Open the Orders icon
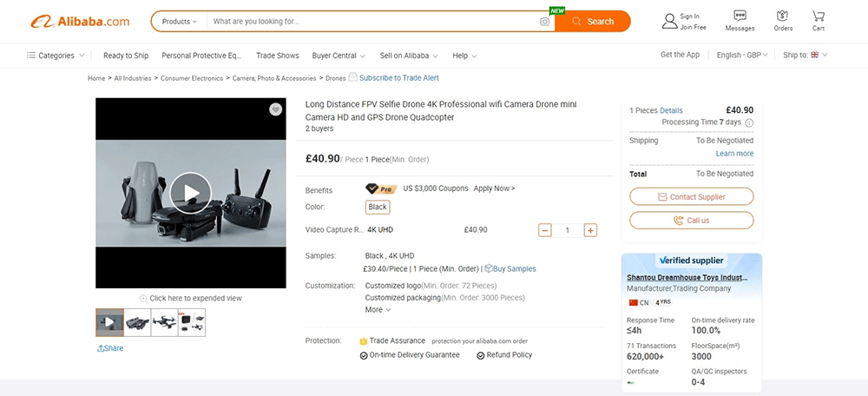 tap(783, 16)
